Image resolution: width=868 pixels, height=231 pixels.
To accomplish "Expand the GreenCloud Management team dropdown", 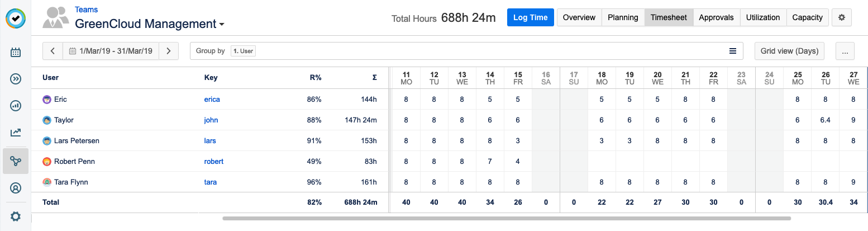I will coord(222,25).
